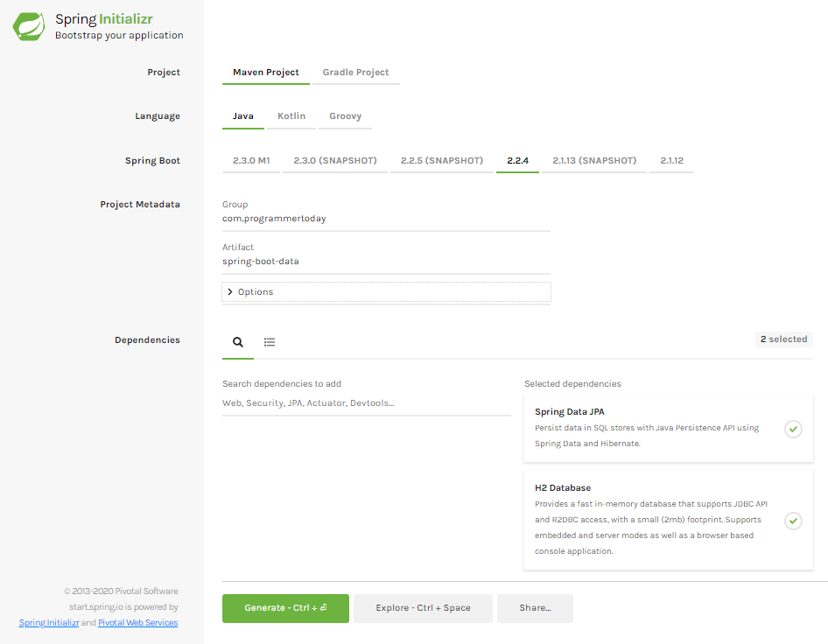Open the Share... button

(535, 608)
